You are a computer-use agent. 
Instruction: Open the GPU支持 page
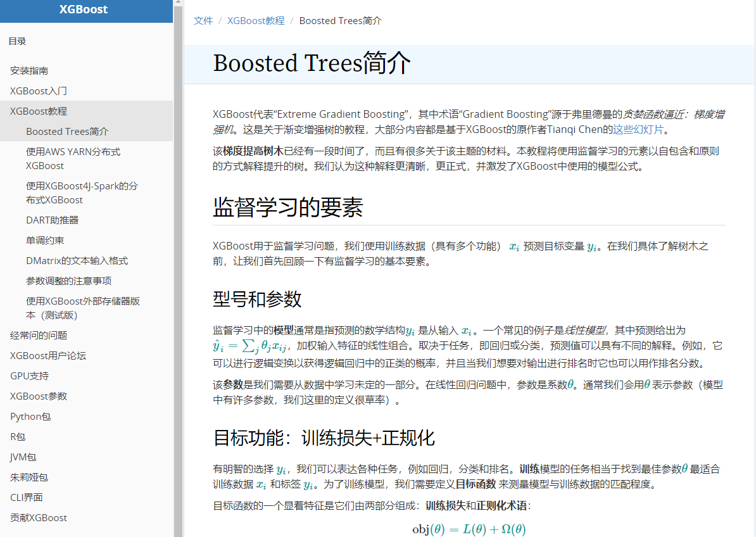click(x=28, y=376)
